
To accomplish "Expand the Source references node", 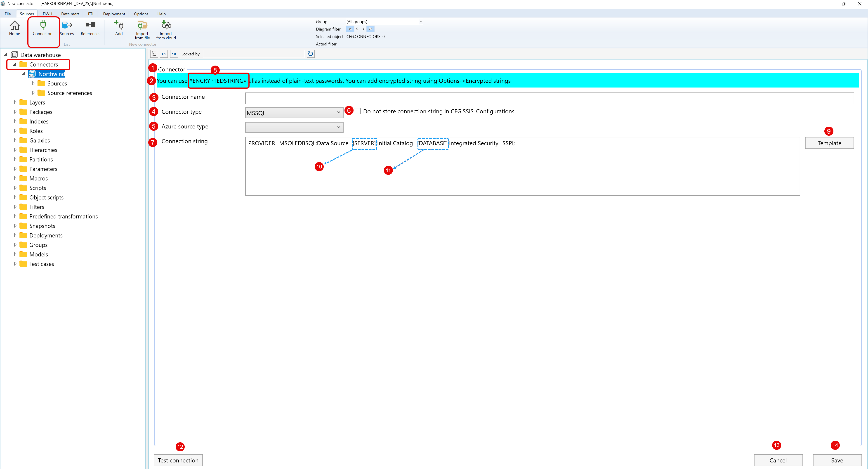I will pos(33,92).
